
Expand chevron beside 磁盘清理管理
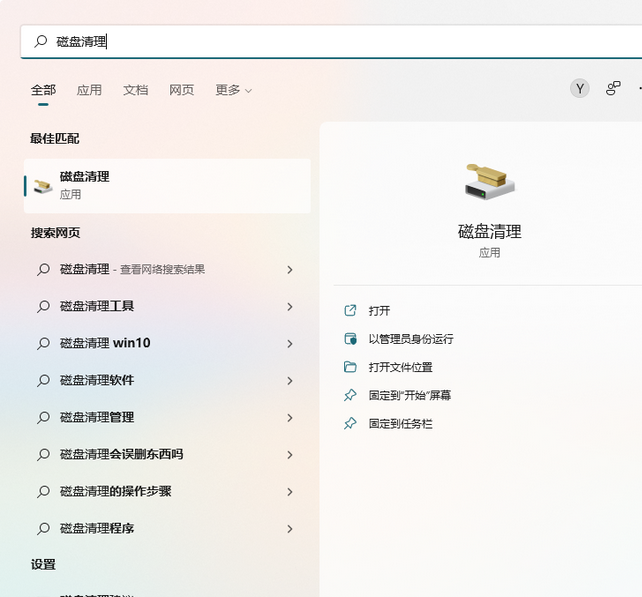(290, 418)
